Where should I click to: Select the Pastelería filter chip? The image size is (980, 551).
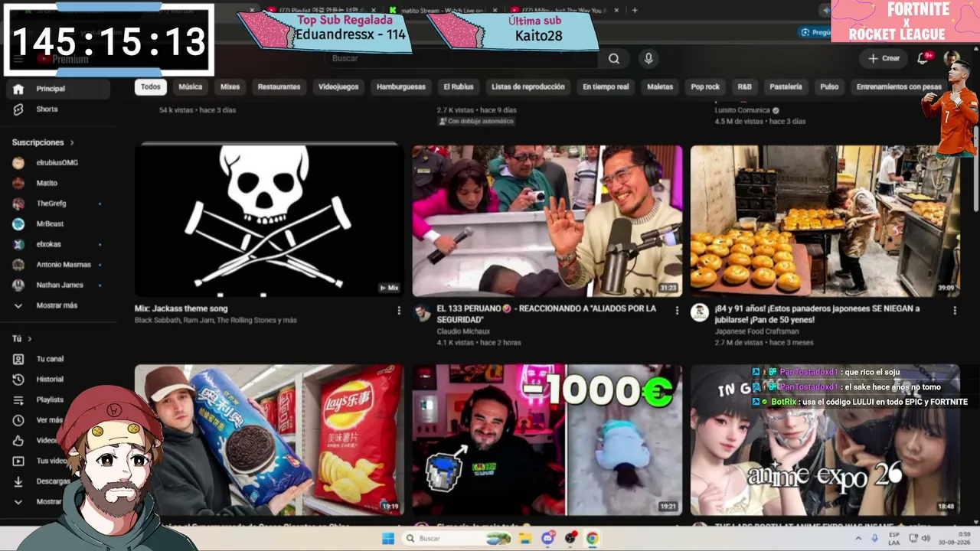(x=786, y=87)
